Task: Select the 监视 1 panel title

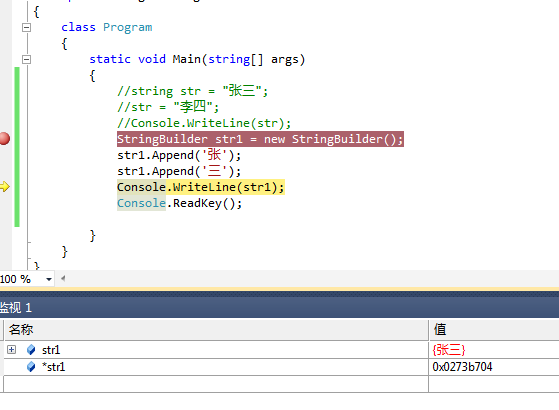Action: pyautogui.click(x=16, y=308)
